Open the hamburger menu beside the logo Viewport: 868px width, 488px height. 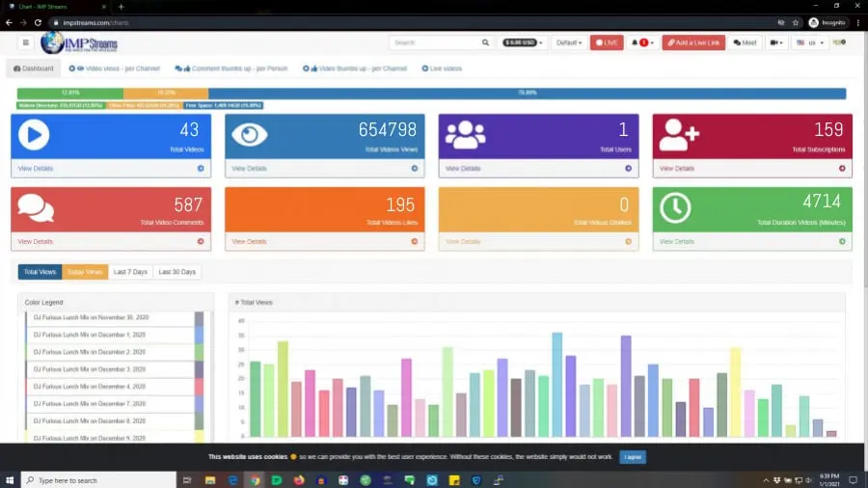point(25,42)
